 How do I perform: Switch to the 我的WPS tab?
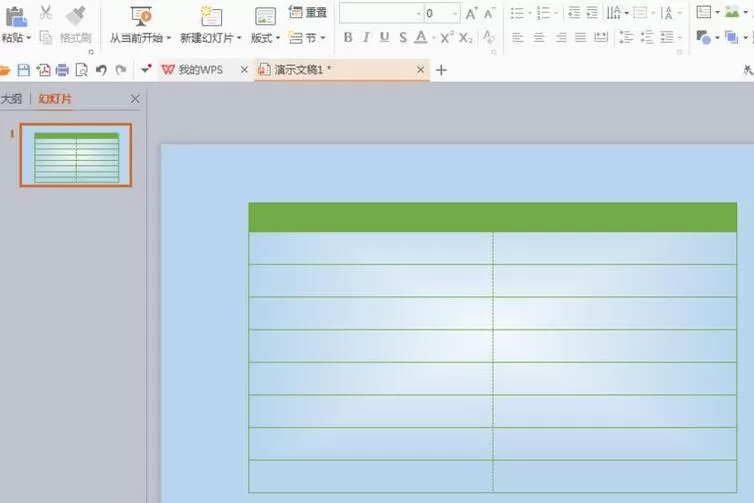tap(200, 70)
